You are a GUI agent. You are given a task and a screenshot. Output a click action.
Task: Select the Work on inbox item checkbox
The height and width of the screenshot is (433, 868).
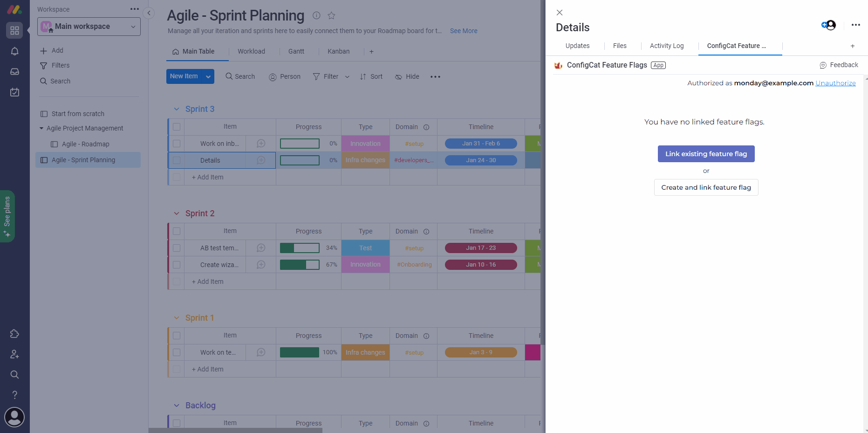177,143
